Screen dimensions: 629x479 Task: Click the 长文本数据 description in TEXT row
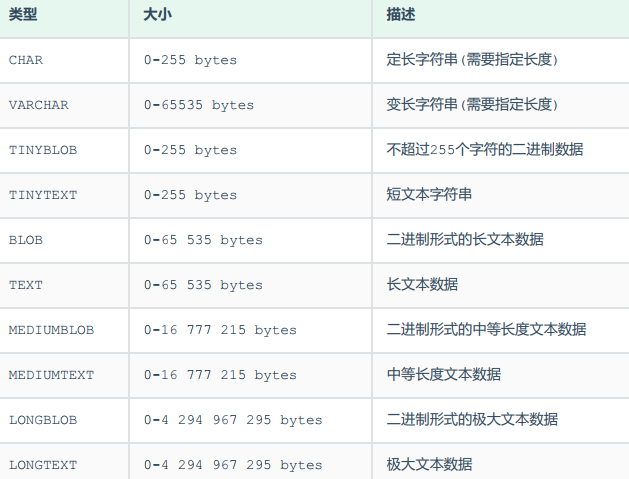coord(422,285)
